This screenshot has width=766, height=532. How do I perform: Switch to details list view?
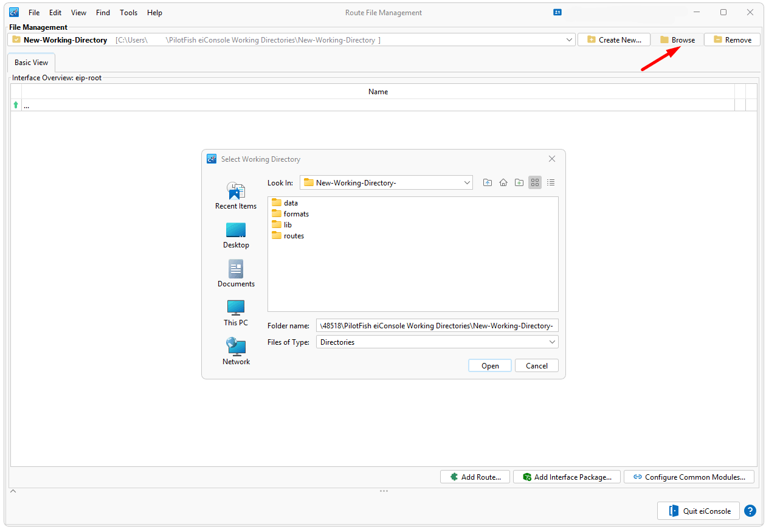click(x=551, y=182)
